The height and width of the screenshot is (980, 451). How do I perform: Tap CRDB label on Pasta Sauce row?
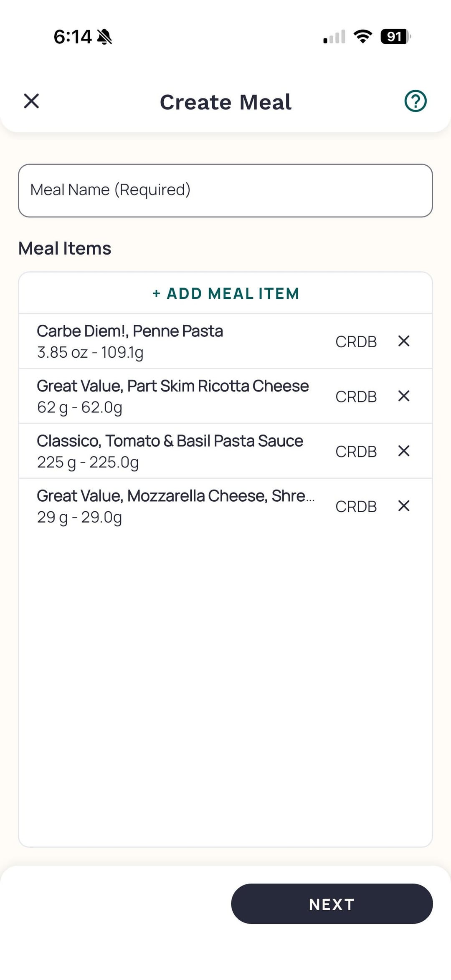tap(356, 452)
